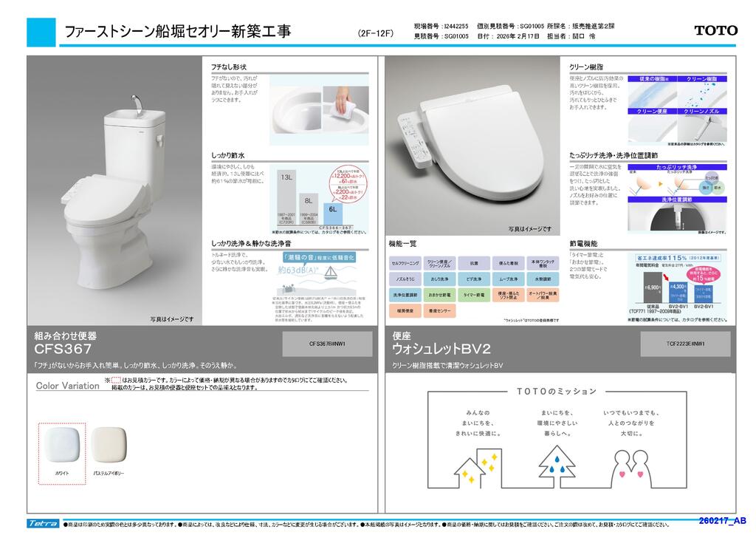Click the おまかせ節電 feature badge

pos(439,295)
